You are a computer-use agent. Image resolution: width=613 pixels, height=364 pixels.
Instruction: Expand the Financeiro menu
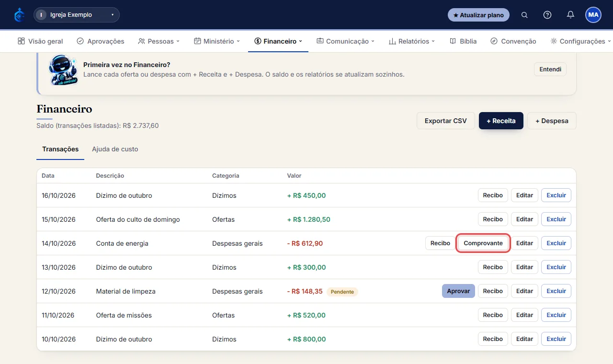278,41
